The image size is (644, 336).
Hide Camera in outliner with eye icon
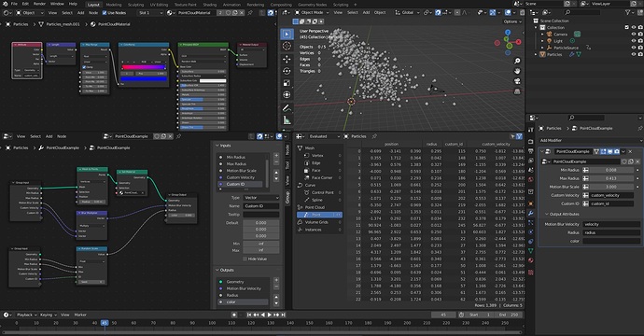(x=634, y=35)
